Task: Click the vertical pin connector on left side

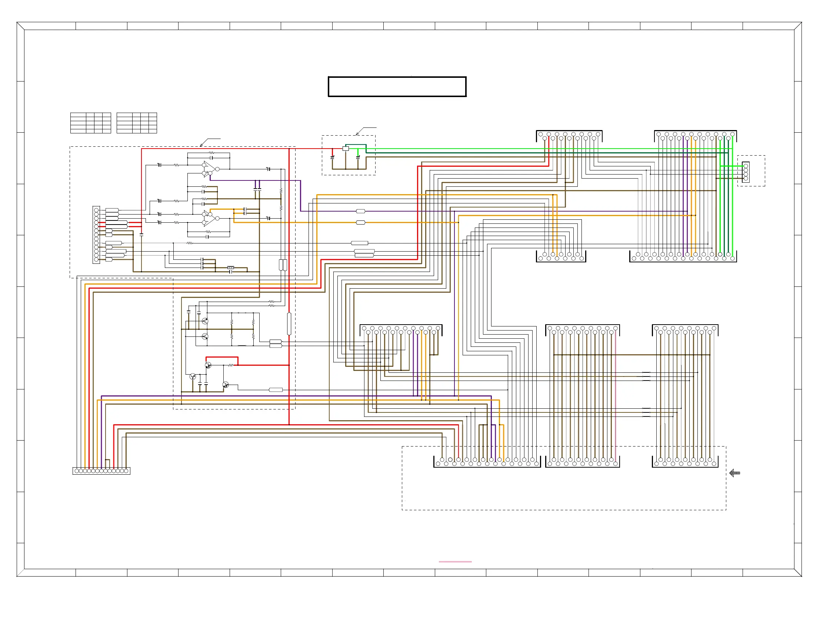Action: pyautogui.click(x=96, y=235)
